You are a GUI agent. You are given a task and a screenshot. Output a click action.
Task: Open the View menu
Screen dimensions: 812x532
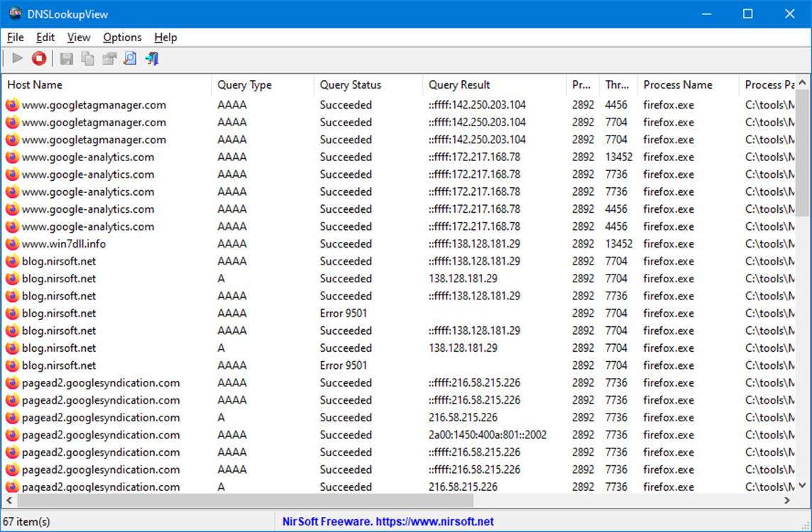click(x=79, y=38)
